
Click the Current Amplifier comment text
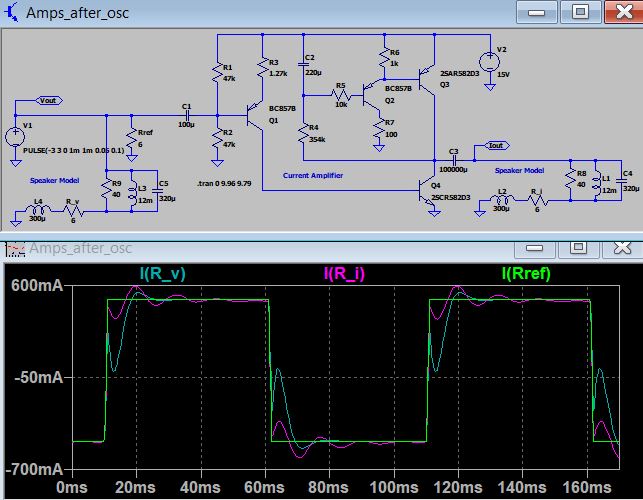tap(312, 175)
